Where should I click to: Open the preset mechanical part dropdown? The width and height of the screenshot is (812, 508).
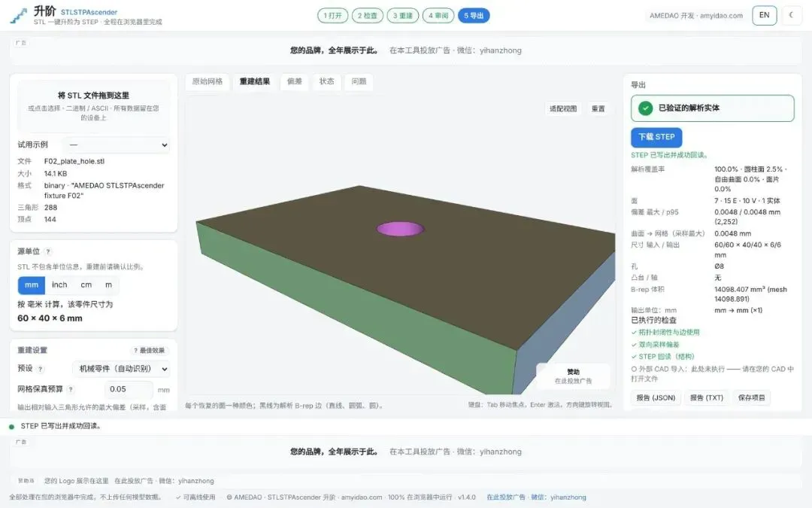point(122,369)
